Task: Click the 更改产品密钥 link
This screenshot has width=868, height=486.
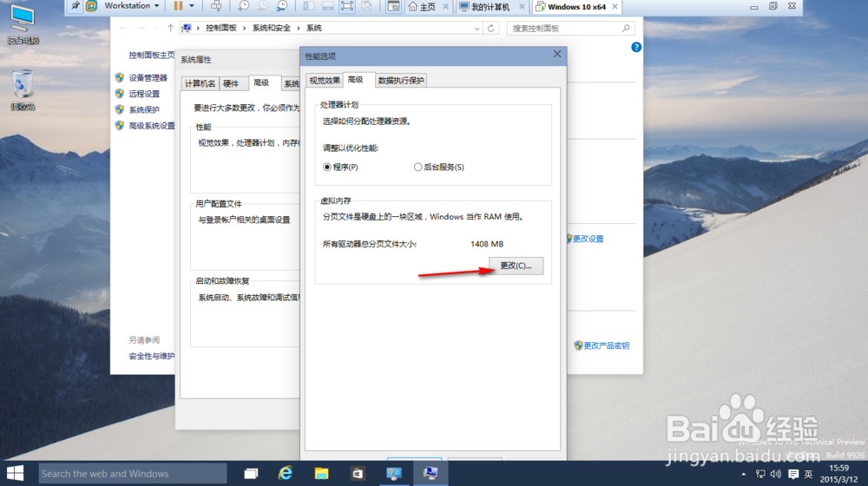Action: [606, 346]
